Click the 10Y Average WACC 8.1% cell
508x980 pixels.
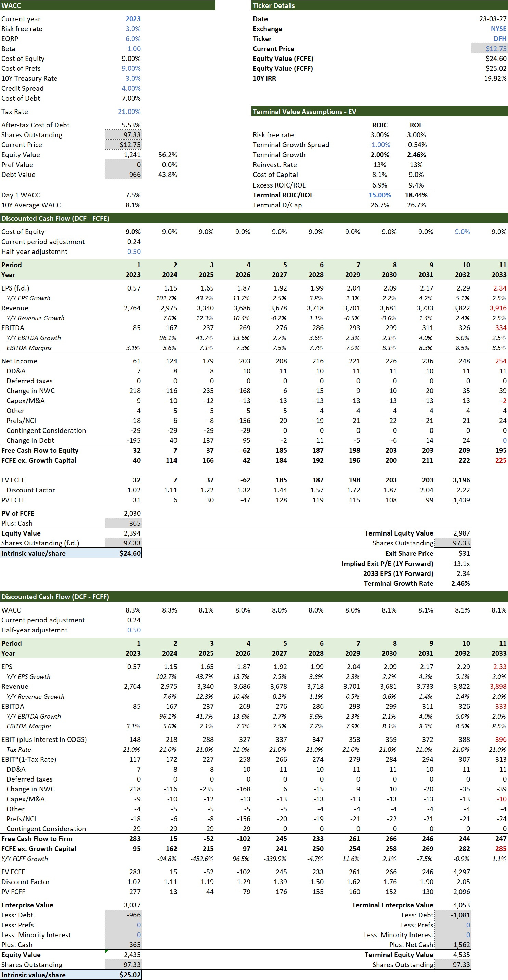point(133,205)
